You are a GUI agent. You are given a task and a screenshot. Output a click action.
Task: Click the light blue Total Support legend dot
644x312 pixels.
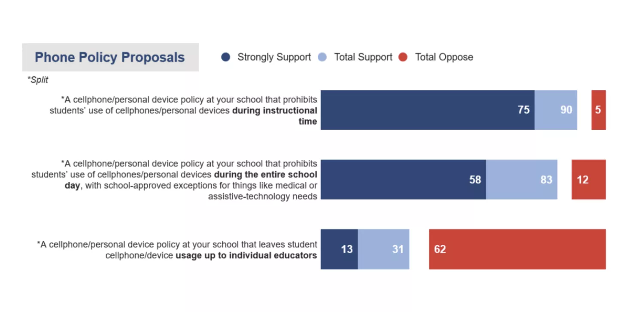[323, 57]
